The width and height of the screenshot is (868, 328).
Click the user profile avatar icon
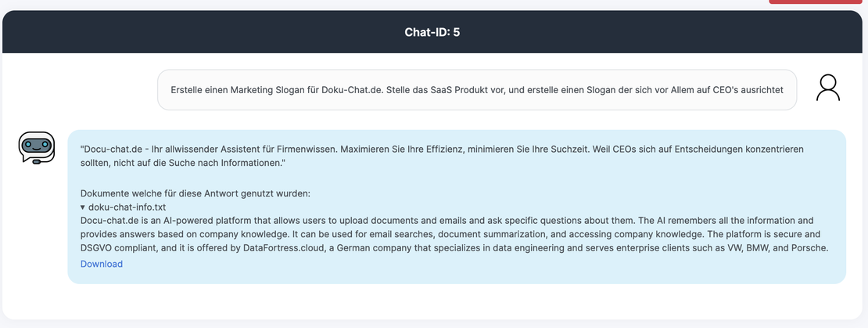coord(827,88)
